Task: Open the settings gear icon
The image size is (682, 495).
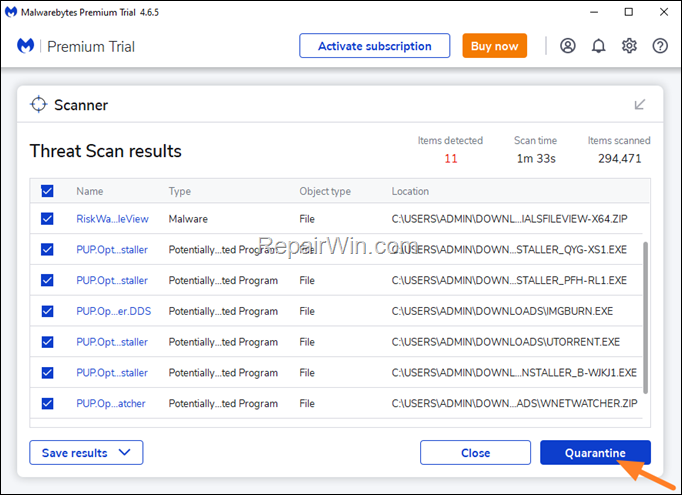Action: pos(629,46)
